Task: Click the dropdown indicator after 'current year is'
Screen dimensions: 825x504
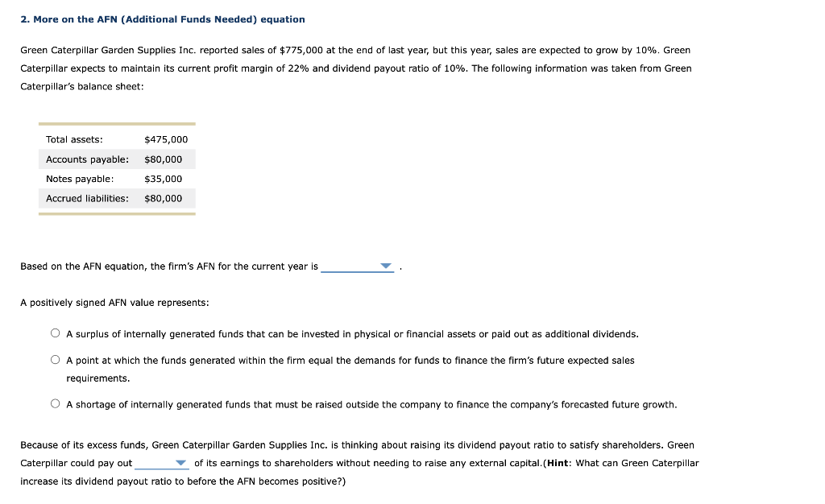Action: pyautogui.click(x=384, y=266)
